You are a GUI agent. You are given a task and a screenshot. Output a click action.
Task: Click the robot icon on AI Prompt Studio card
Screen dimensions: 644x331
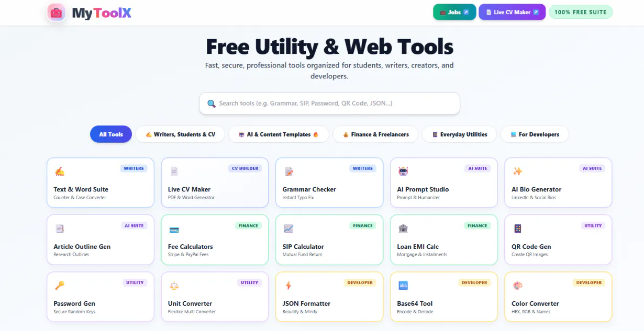403,171
